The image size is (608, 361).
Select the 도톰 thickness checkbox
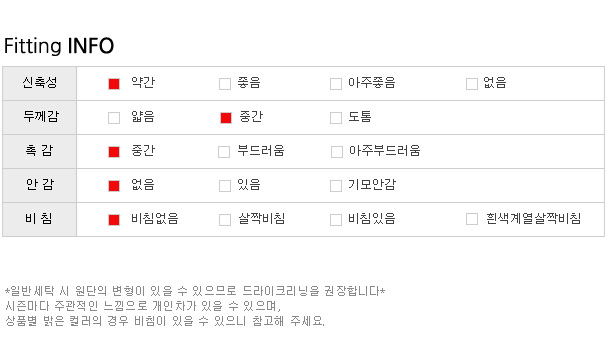[x=336, y=118]
